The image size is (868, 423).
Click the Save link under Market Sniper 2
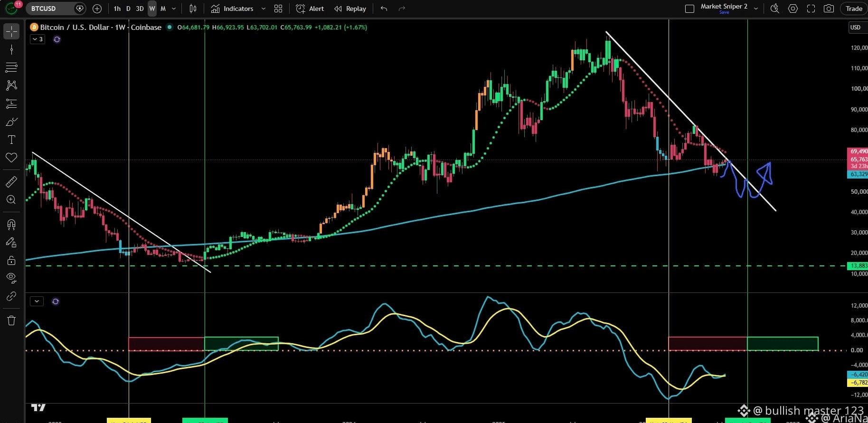[724, 12]
